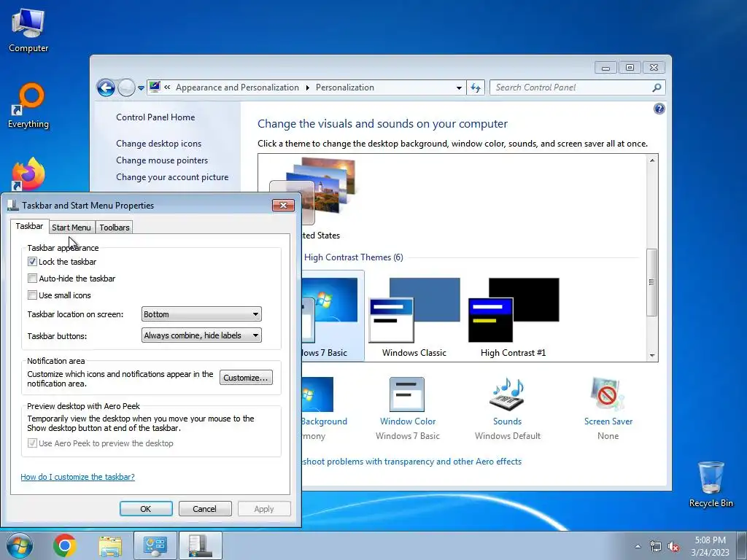Open Windows Explorer from the taskbar
The height and width of the screenshot is (560, 747).
tap(110, 546)
